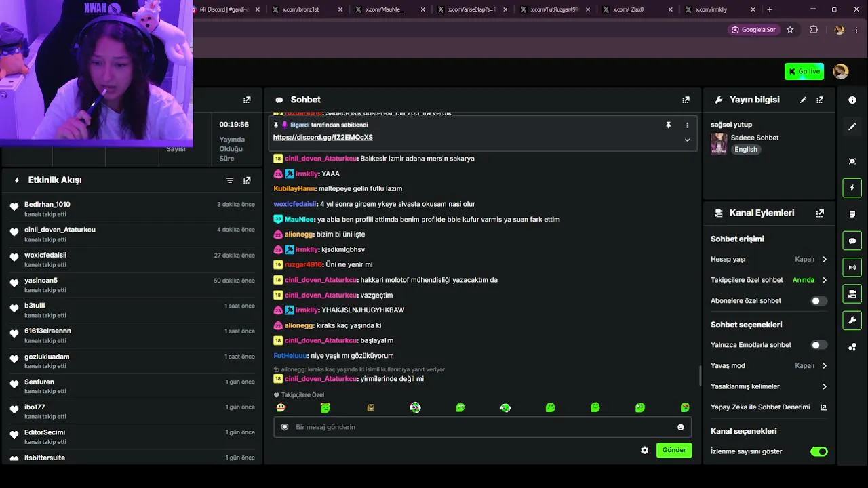The image size is (868, 488).
Task: Click MauNlee username in chat
Action: tap(300, 220)
